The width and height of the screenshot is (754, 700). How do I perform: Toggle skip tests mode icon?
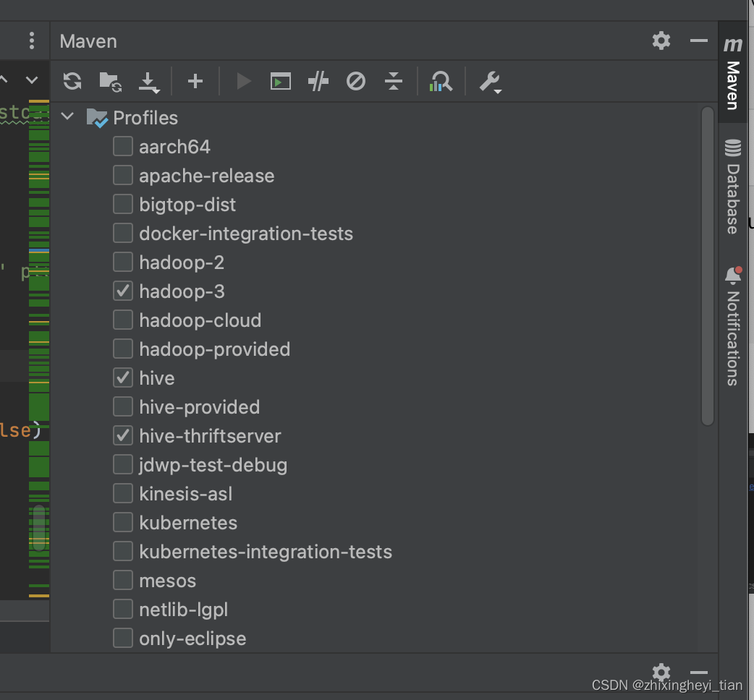tap(356, 81)
